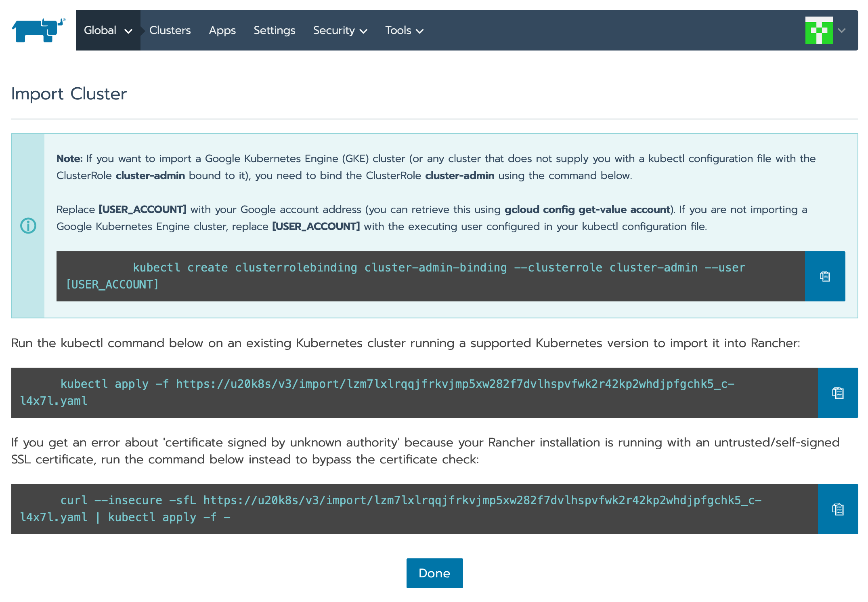Viewport: 868px width, 602px height.
Task: Click the curl insecure command text
Action: tap(411, 500)
